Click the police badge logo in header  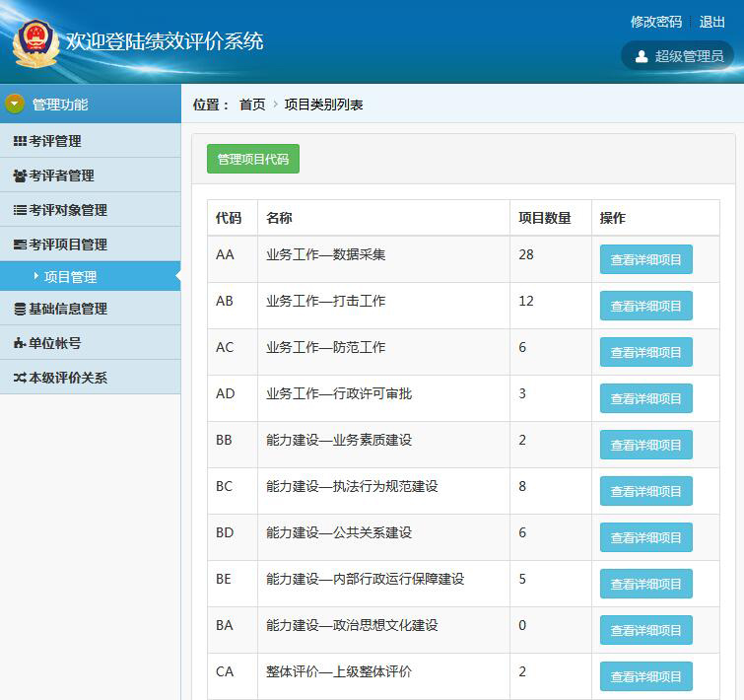tap(35, 41)
